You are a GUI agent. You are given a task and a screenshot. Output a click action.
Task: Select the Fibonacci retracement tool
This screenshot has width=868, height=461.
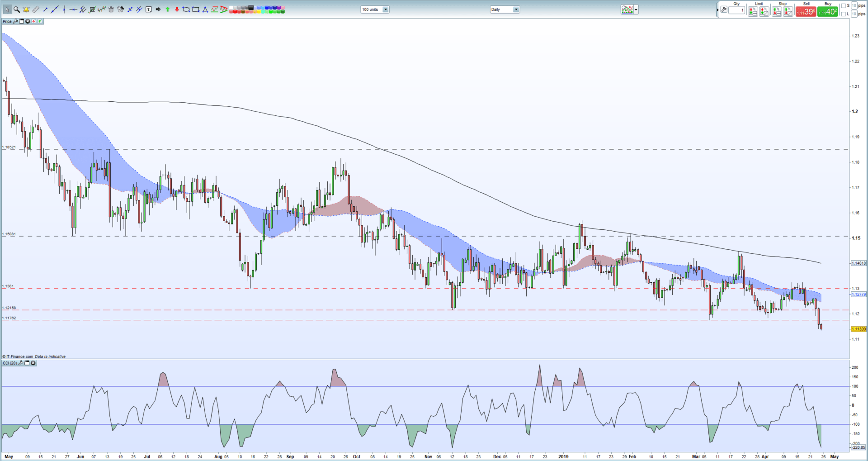click(x=92, y=9)
